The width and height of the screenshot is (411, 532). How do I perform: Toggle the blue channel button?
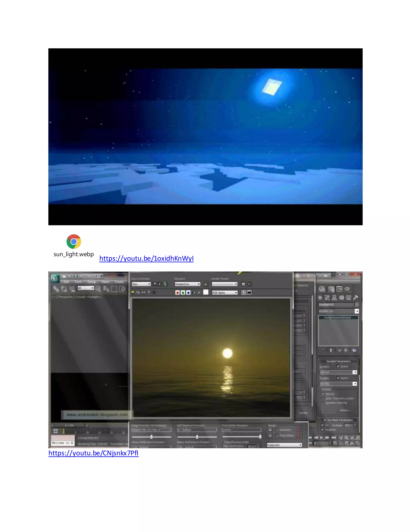(x=188, y=292)
